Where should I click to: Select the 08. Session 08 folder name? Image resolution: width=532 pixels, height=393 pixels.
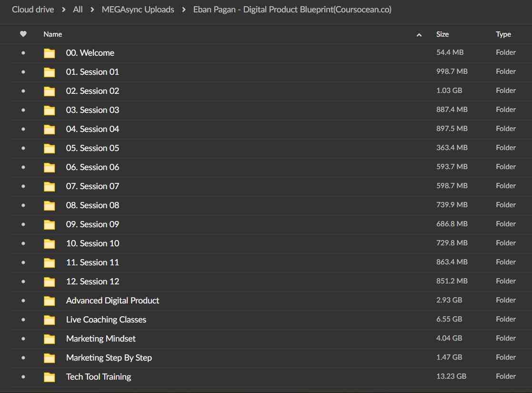click(92, 205)
